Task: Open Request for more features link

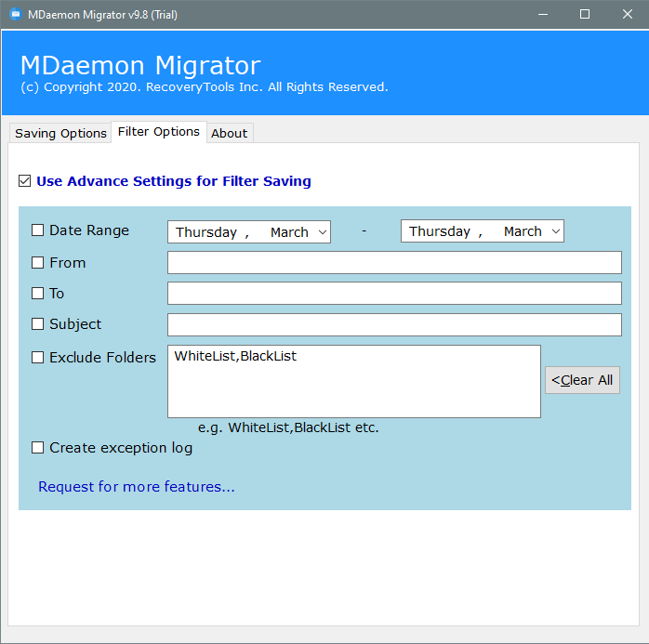Action: tap(137, 487)
